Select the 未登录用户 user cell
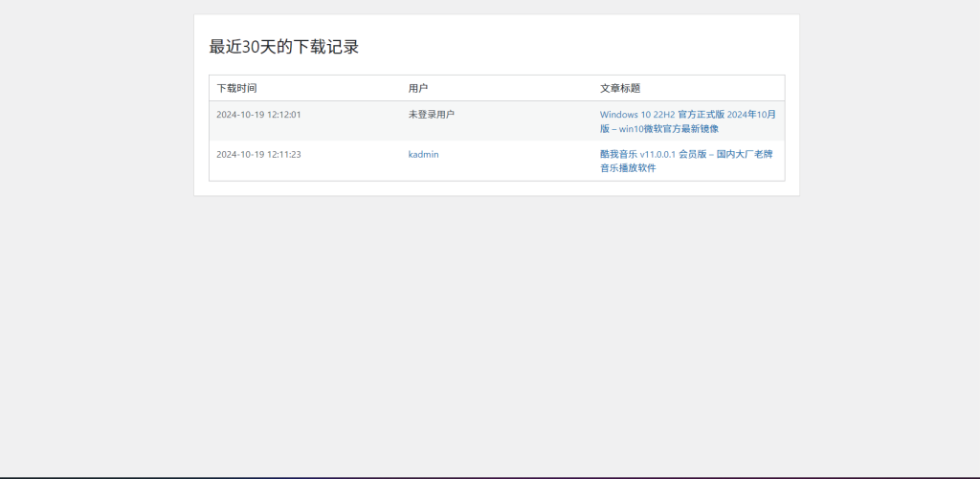The image size is (980, 479). pos(432,115)
